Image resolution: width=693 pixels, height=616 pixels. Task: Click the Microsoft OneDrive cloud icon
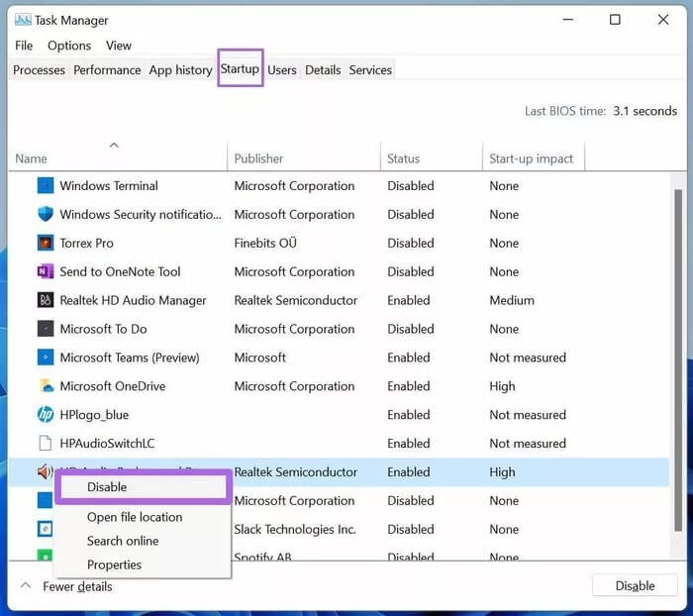(46, 386)
